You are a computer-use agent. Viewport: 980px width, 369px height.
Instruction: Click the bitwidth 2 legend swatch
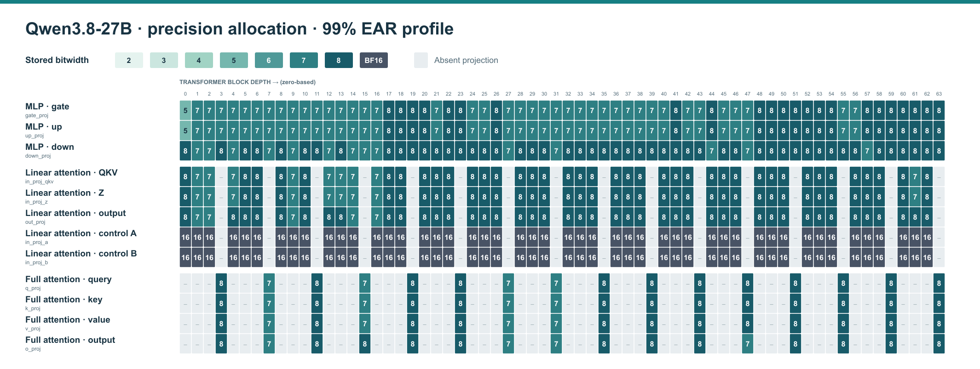(129, 60)
